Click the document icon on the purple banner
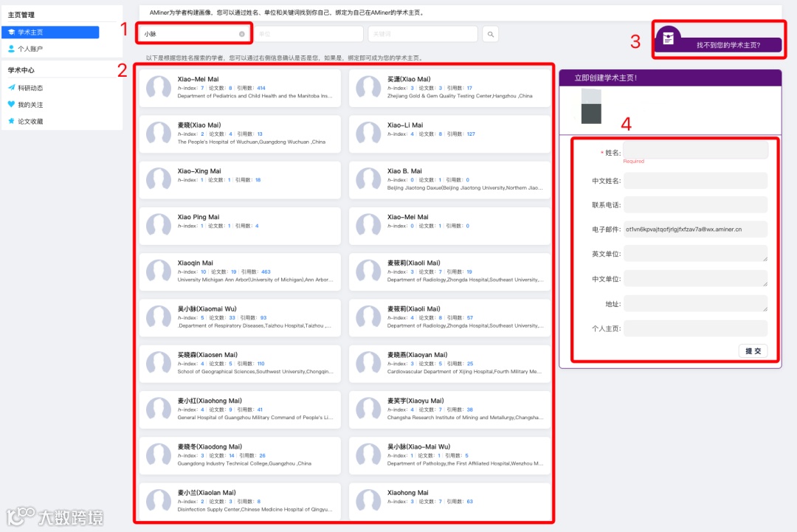The width and height of the screenshot is (797, 532). click(x=668, y=38)
